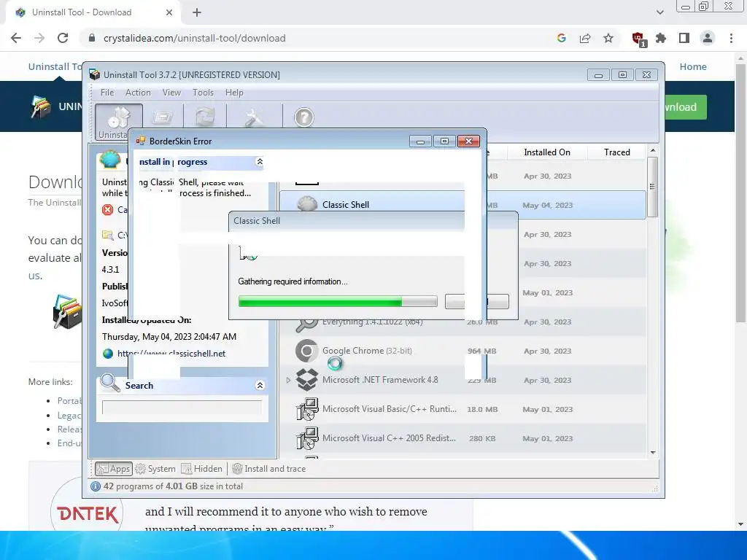The height and width of the screenshot is (560, 747).
Task: Click the site lock icon in address bar
Action: (92, 38)
